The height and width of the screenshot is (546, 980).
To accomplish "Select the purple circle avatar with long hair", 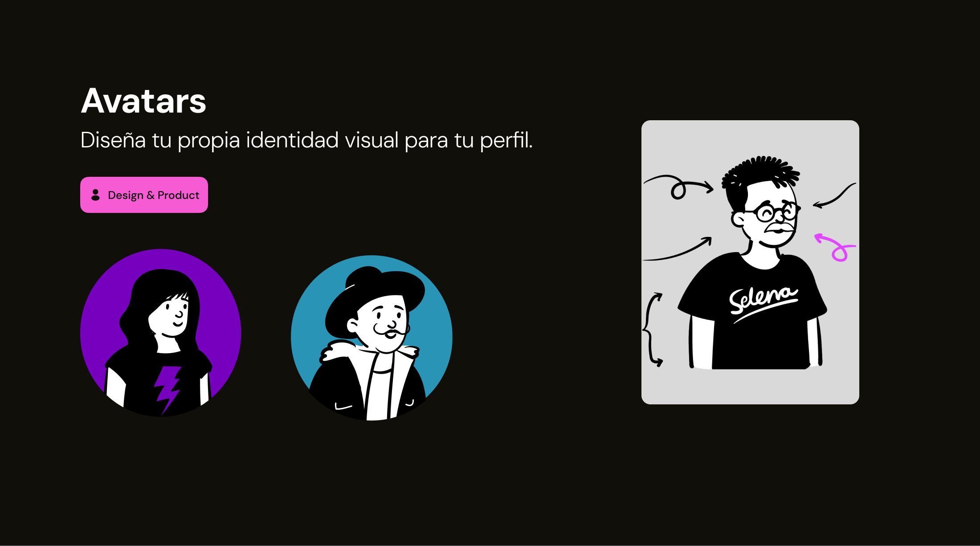I will tap(161, 333).
